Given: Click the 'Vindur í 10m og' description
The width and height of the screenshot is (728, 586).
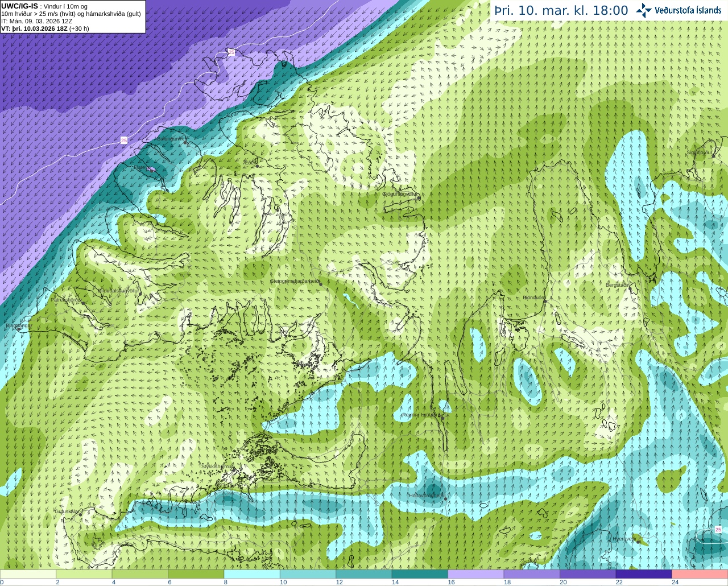Looking at the screenshot, I should (65, 6).
